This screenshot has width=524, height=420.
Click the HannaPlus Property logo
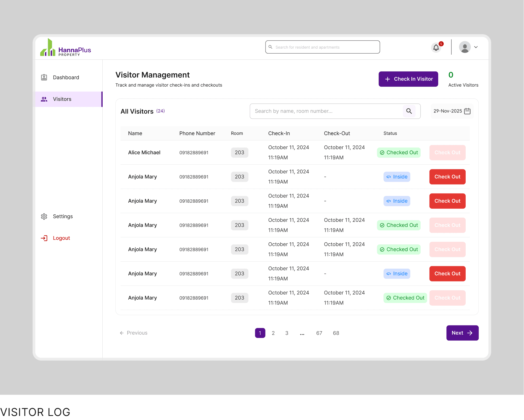click(x=66, y=48)
